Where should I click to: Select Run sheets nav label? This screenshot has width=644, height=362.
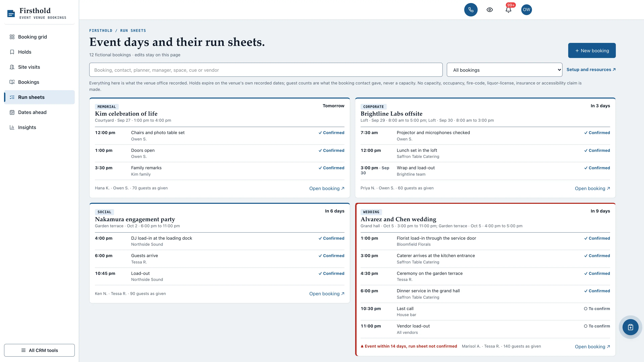[x=31, y=97]
